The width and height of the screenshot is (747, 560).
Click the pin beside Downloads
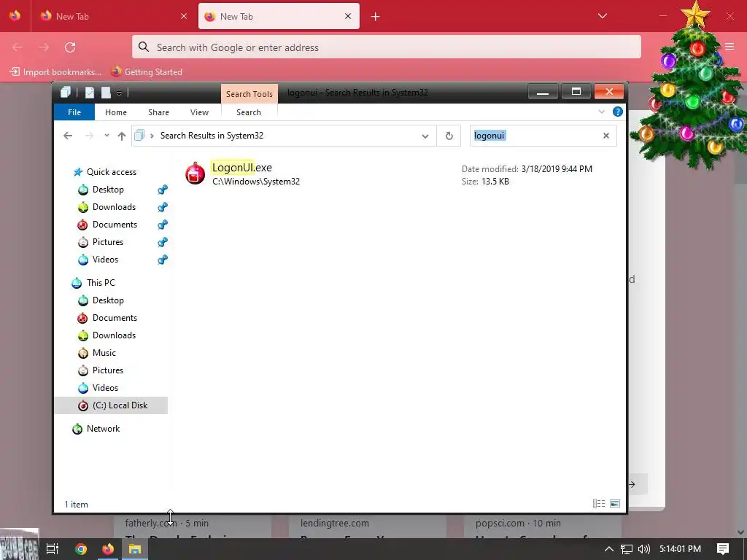163,207
